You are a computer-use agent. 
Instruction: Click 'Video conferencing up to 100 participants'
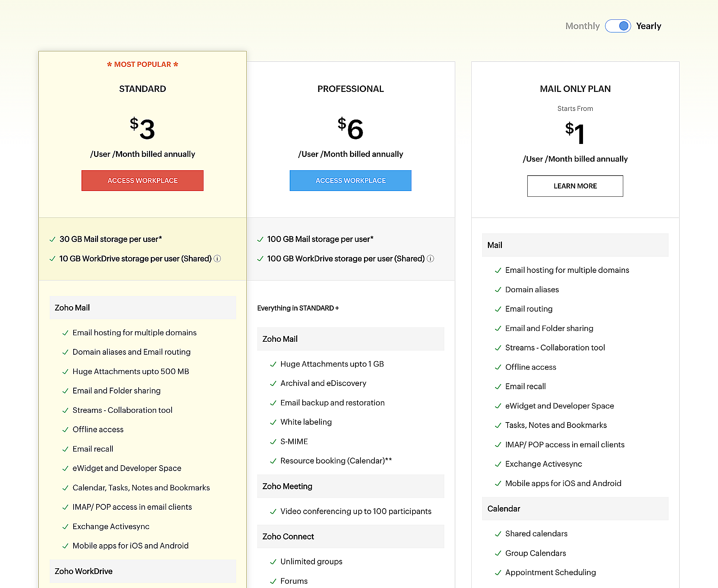pos(356,511)
